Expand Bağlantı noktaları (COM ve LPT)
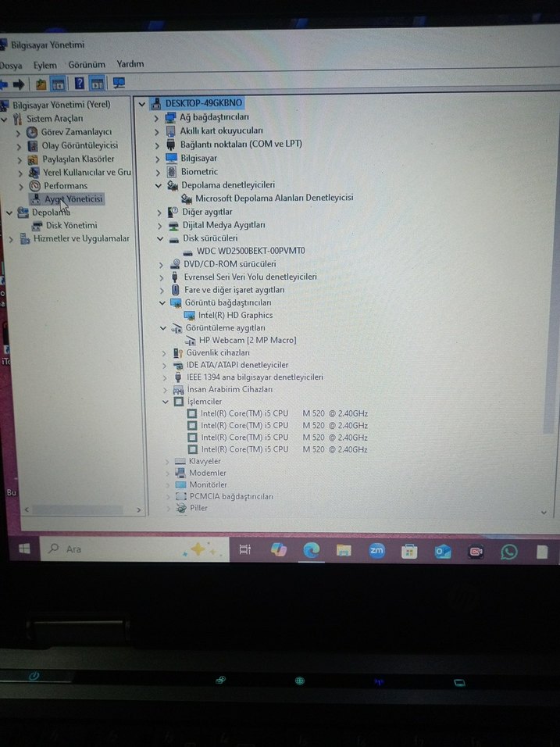560x747 pixels. tap(157, 145)
